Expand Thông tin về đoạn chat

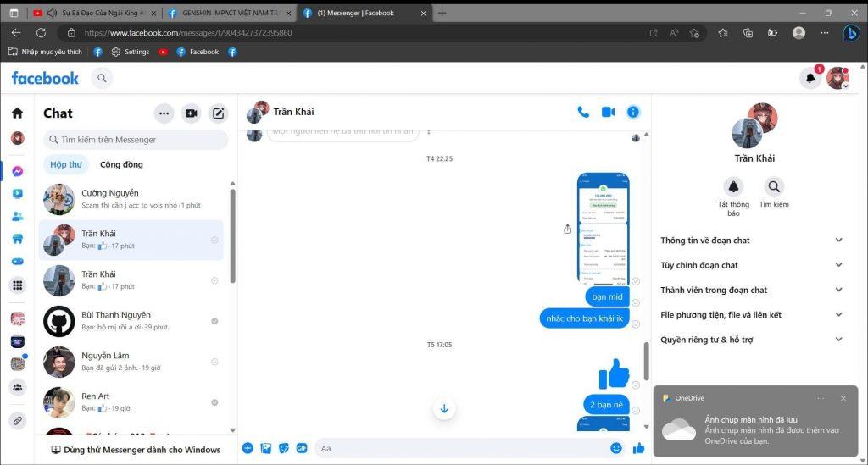(x=751, y=241)
